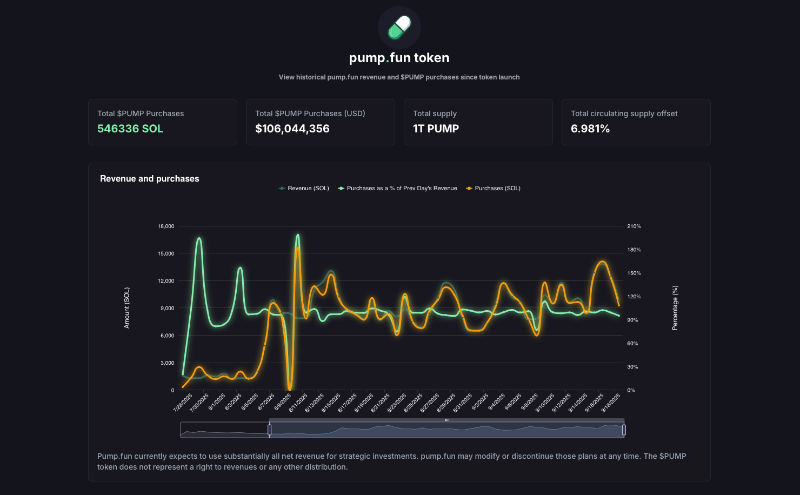Screen dimensions: 800x495
Task: Click the "Total $PUMP Purchases (USD)" label
Action: pos(310,113)
